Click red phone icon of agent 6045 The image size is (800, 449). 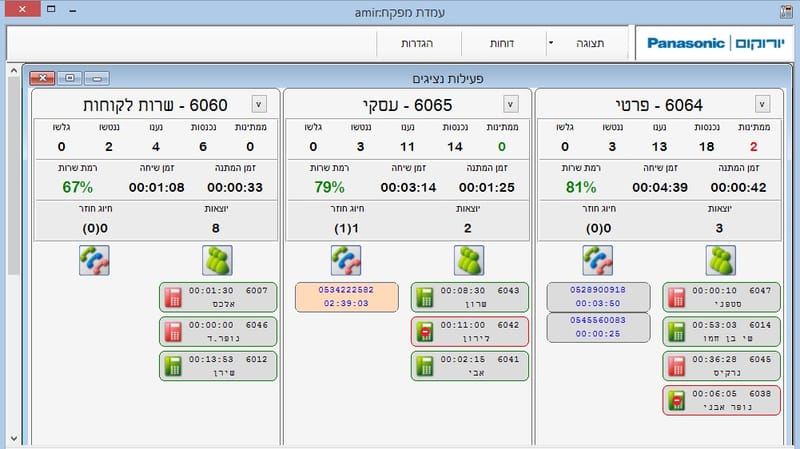coord(677,366)
